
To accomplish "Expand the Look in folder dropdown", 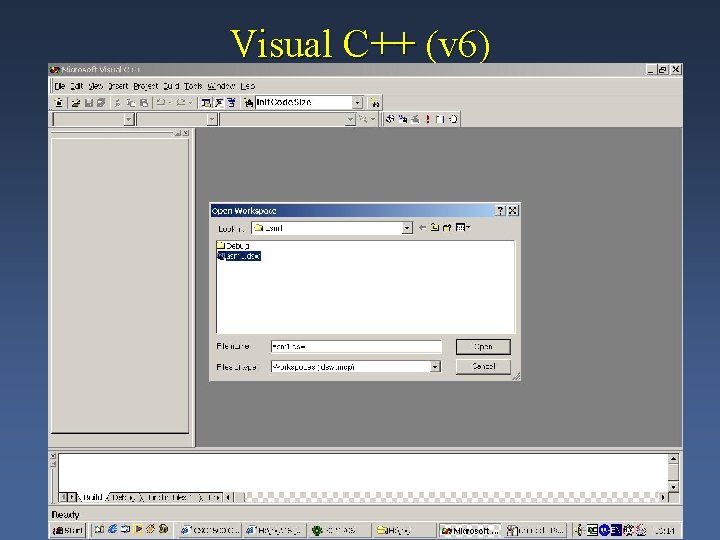I will (407, 228).
